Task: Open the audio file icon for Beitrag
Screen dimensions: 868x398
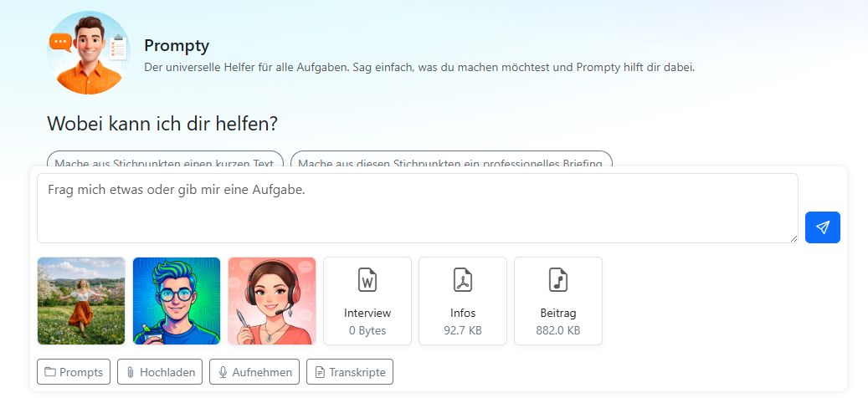Action: [558, 280]
